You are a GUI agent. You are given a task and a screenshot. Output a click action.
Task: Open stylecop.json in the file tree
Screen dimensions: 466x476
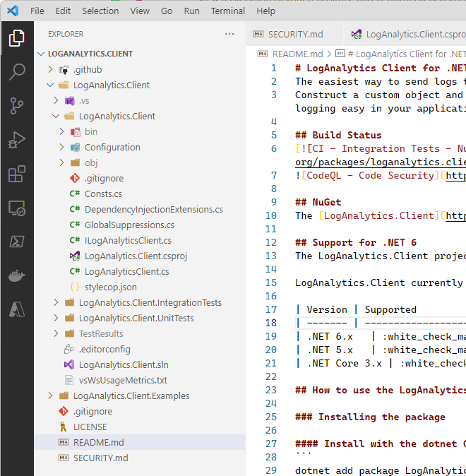click(110, 287)
